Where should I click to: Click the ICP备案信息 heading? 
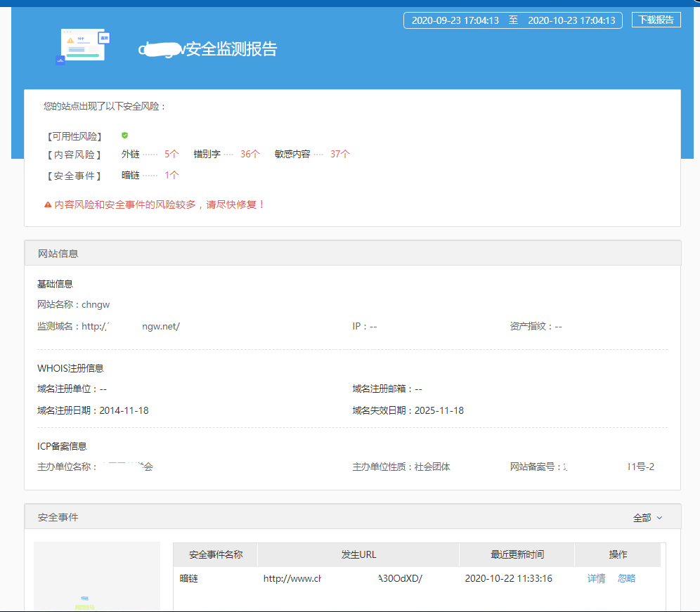pyautogui.click(x=62, y=446)
